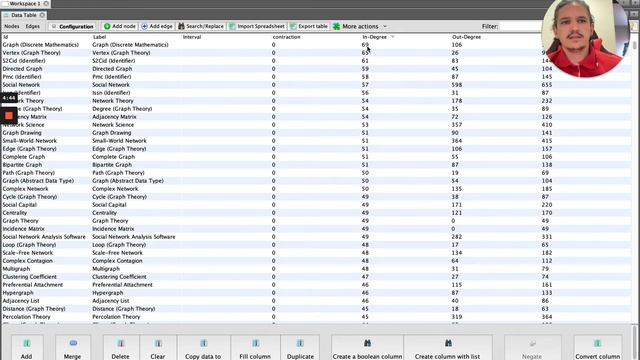Select the Scale-Free Network row Id

pos(28,253)
